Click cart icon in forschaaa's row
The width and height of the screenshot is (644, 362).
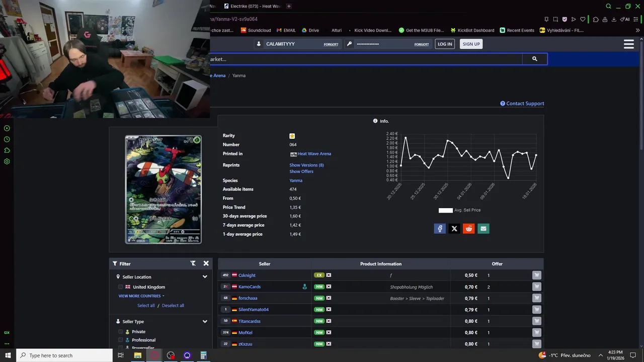pos(537,298)
